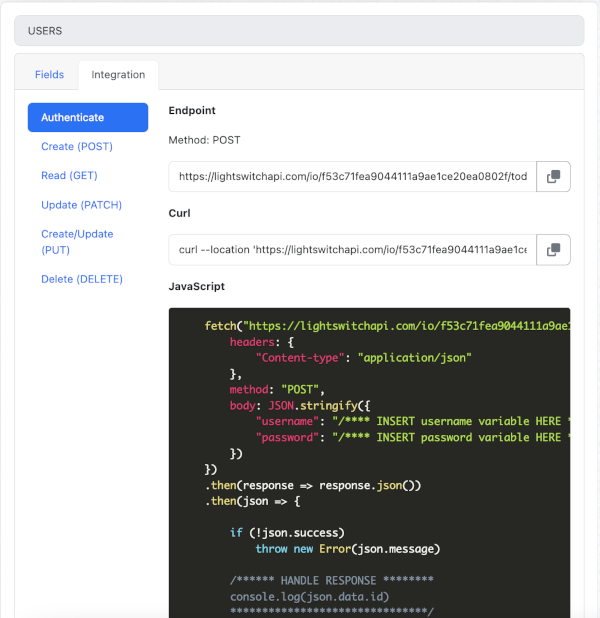Viewport: 600px width, 618px height.
Task: Click the "username" line in the code
Action: tap(413, 421)
